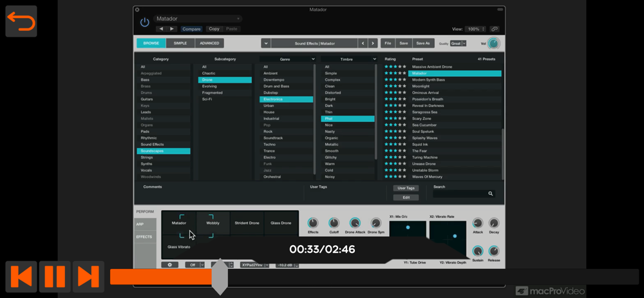Click the Cutoff knob

click(334, 223)
